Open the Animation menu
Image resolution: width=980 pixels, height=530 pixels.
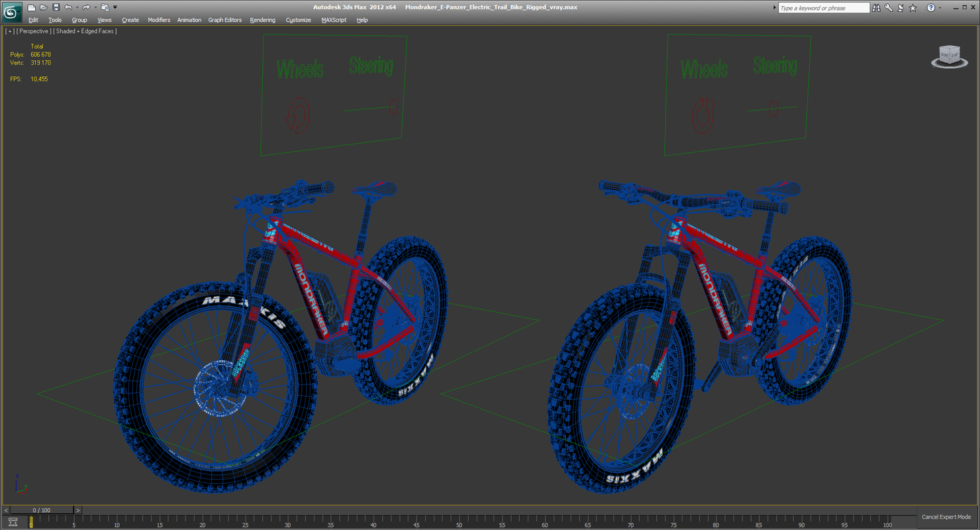[189, 20]
